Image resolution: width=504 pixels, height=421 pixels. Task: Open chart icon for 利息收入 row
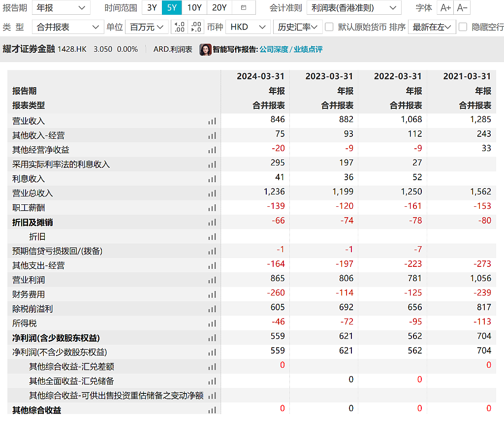[212, 179]
